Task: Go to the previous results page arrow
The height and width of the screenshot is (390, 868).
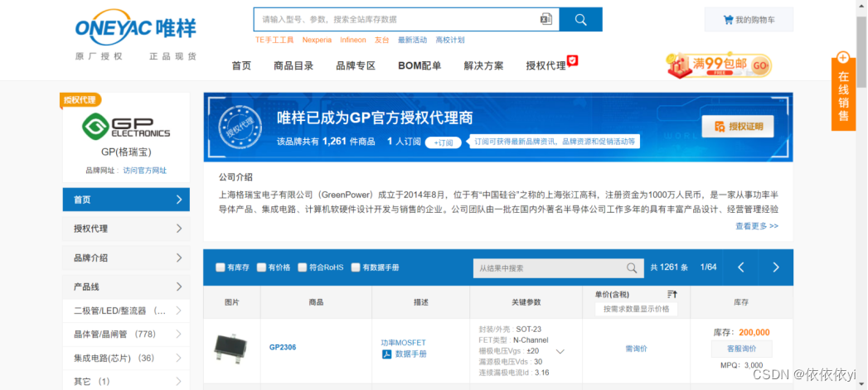Action: click(740, 267)
